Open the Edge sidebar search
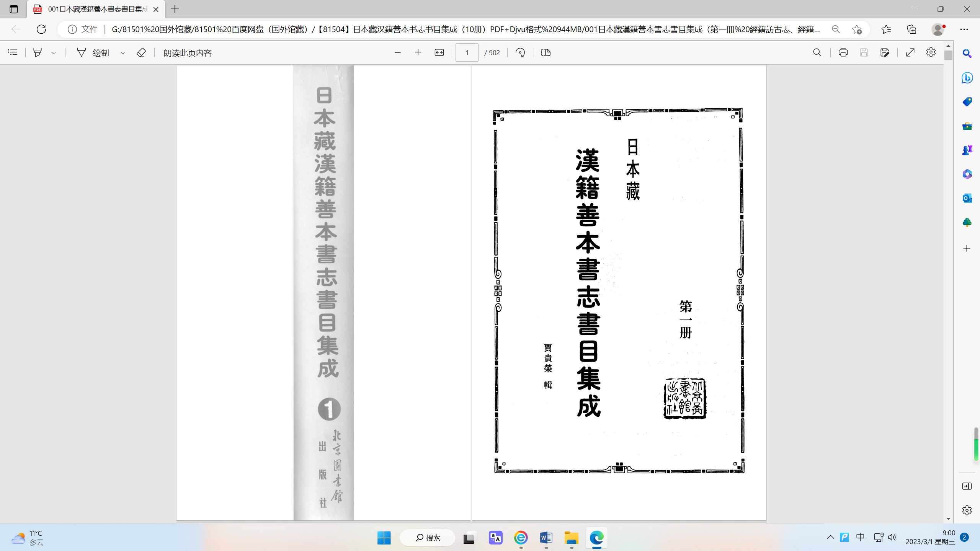 click(967, 54)
